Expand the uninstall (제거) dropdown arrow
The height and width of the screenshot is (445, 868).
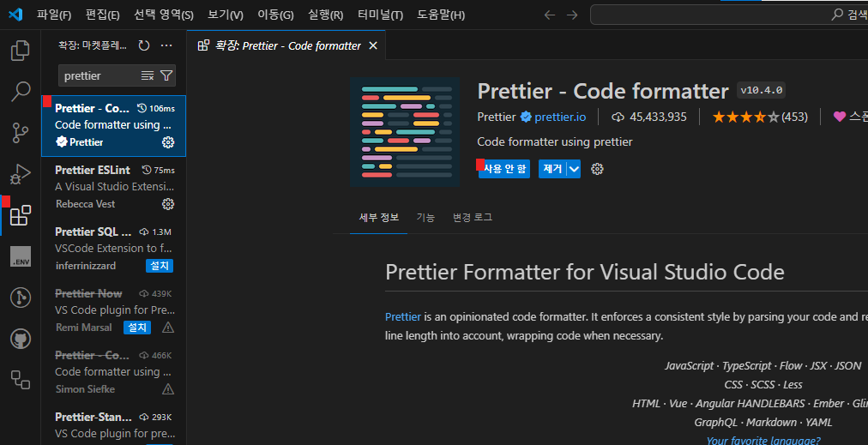pyautogui.click(x=574, y=169)
